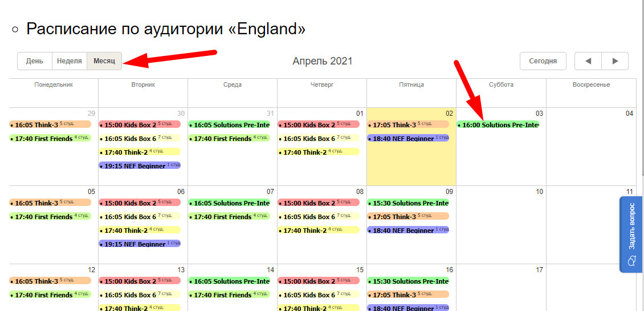Open 15:30 Solutions Pre-Inte on Friday 16

tap(408, 281)
